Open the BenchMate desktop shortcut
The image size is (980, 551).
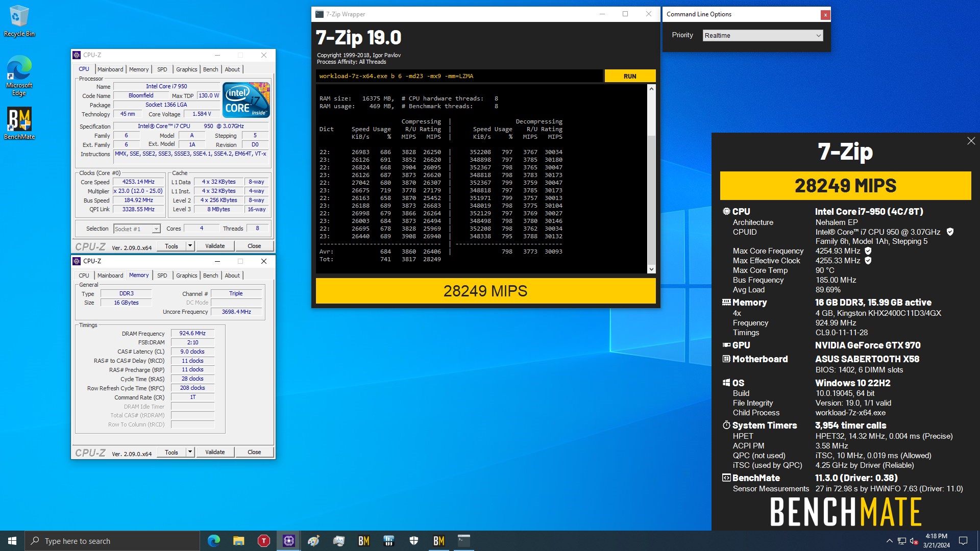point(19,123)
